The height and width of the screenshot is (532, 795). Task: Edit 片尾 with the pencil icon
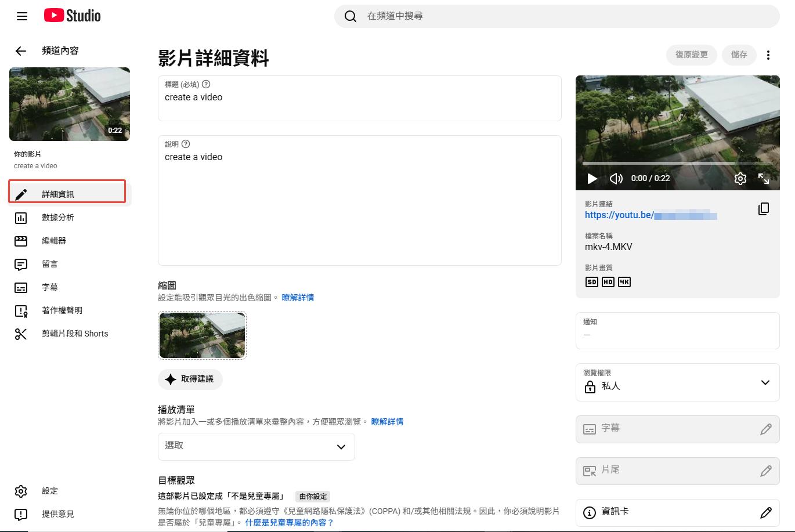(x=766, y=471)
